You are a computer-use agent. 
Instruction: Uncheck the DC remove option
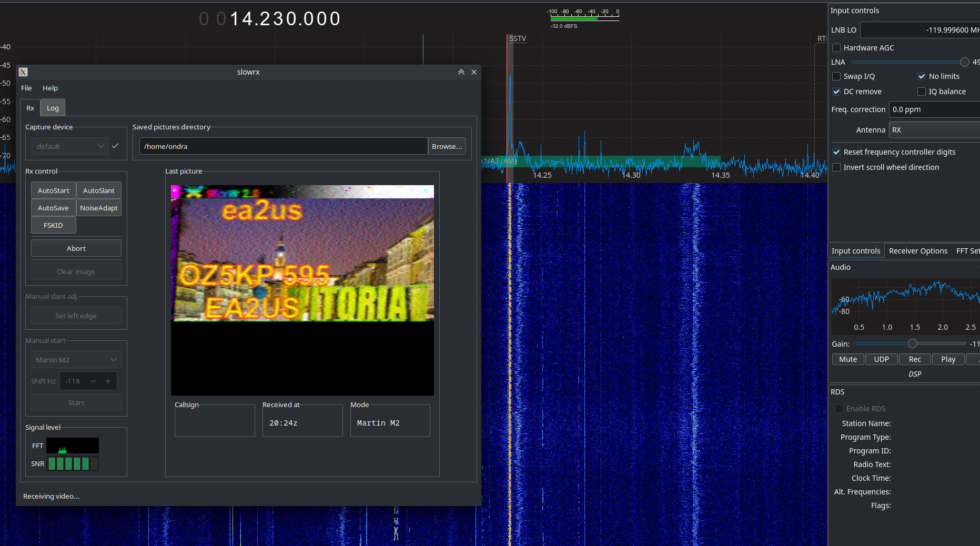pyautogui.click(x=836, y=92)
